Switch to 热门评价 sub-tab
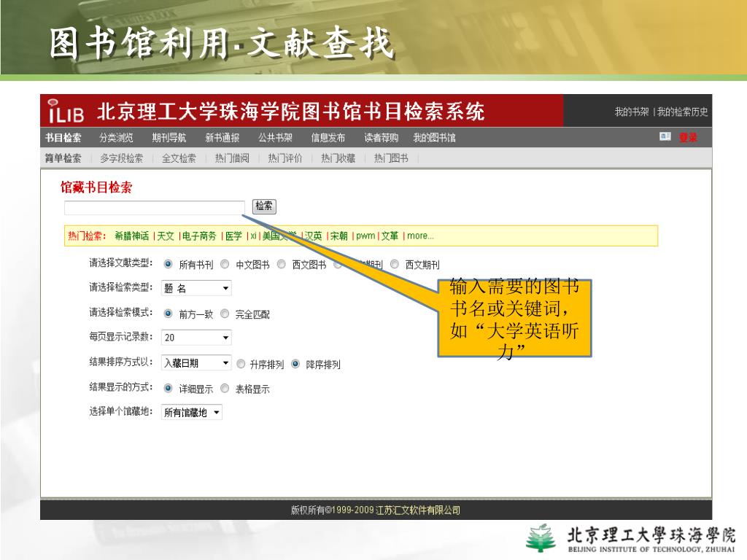The height and width of the screenshot is (560, 747). (285, 158)
